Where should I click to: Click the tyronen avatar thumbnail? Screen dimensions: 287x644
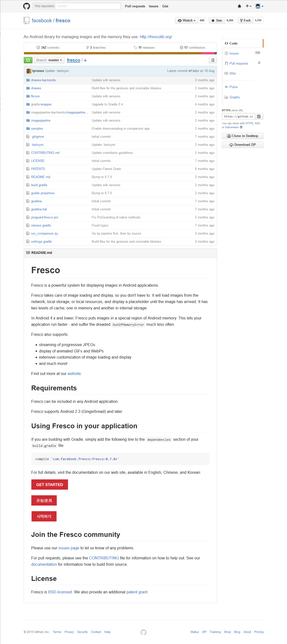[x=29, y=71]
